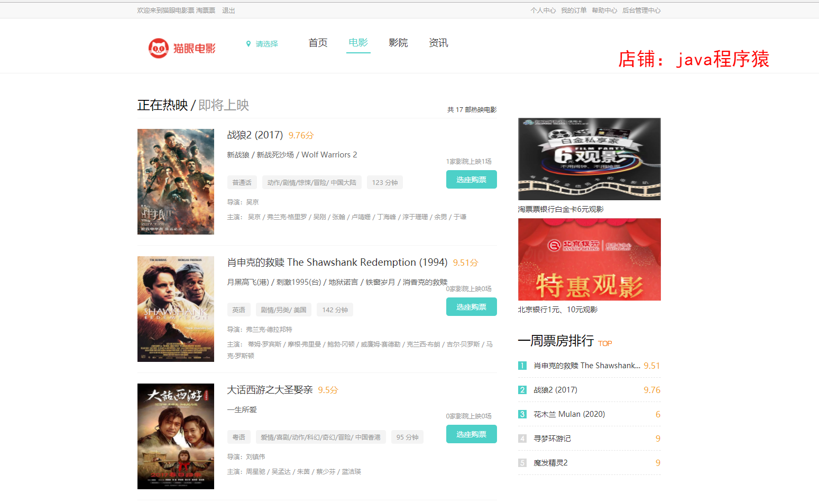This screenshot has width=819, height=504.
Task: Click the 白金私享家 6元观影 banner
Action: [590, 159]
